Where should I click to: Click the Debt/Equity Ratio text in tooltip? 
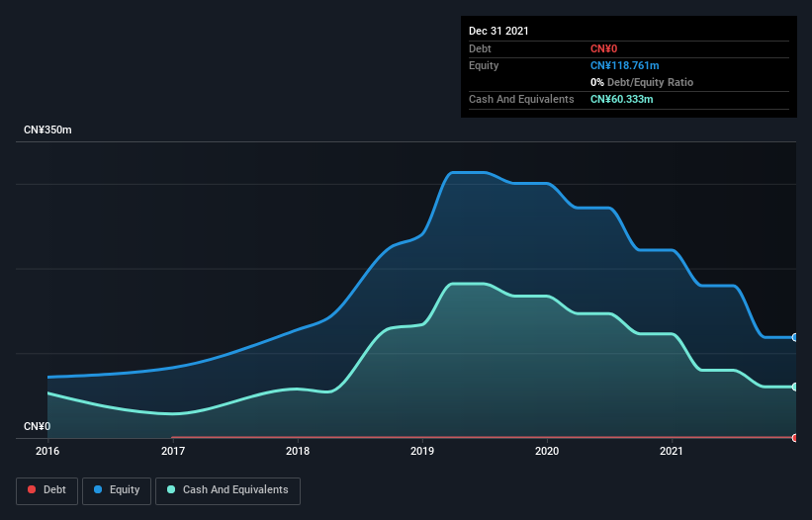click(x=648, y=82)
